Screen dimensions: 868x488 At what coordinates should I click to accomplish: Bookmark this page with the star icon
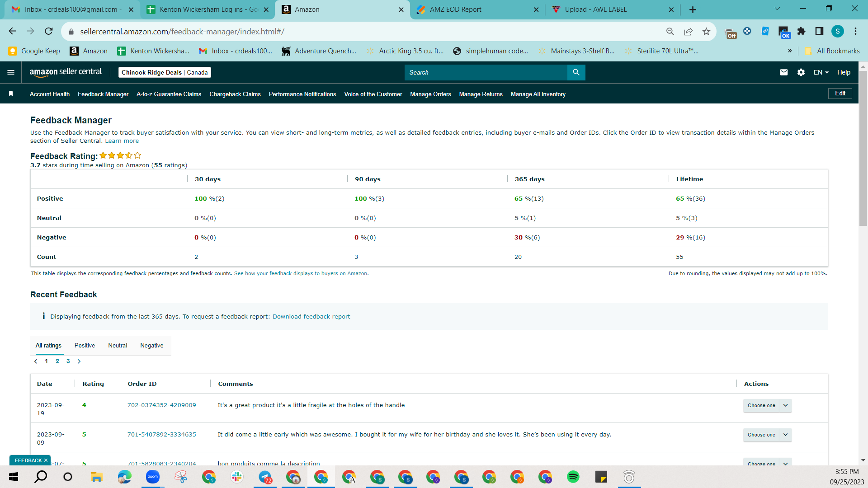706,31
